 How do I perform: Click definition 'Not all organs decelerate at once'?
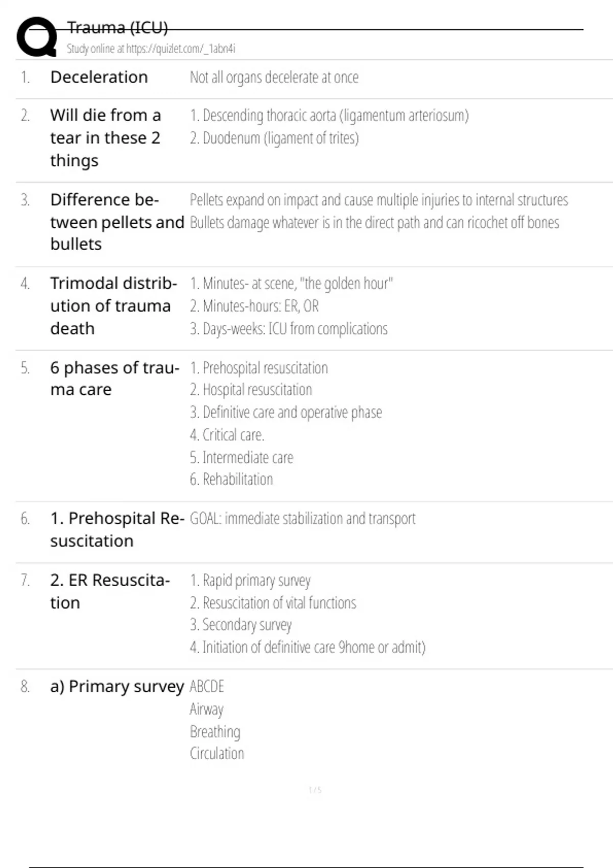(x=274, y=77)
